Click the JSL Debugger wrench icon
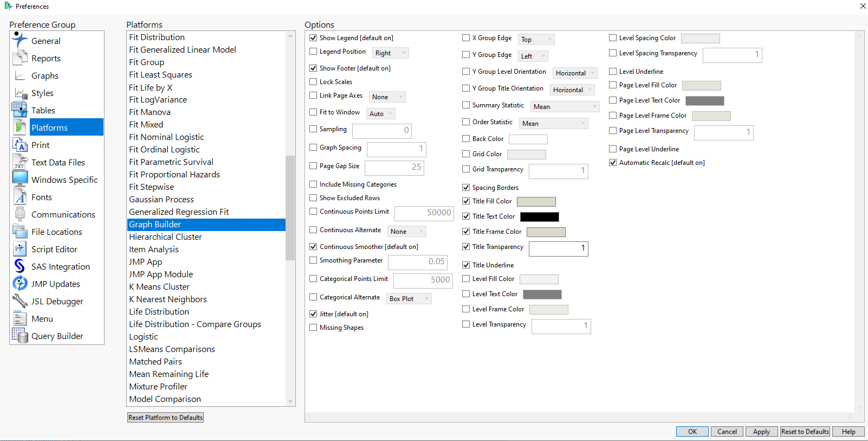 pyautogui.click(x=20, y=301)
